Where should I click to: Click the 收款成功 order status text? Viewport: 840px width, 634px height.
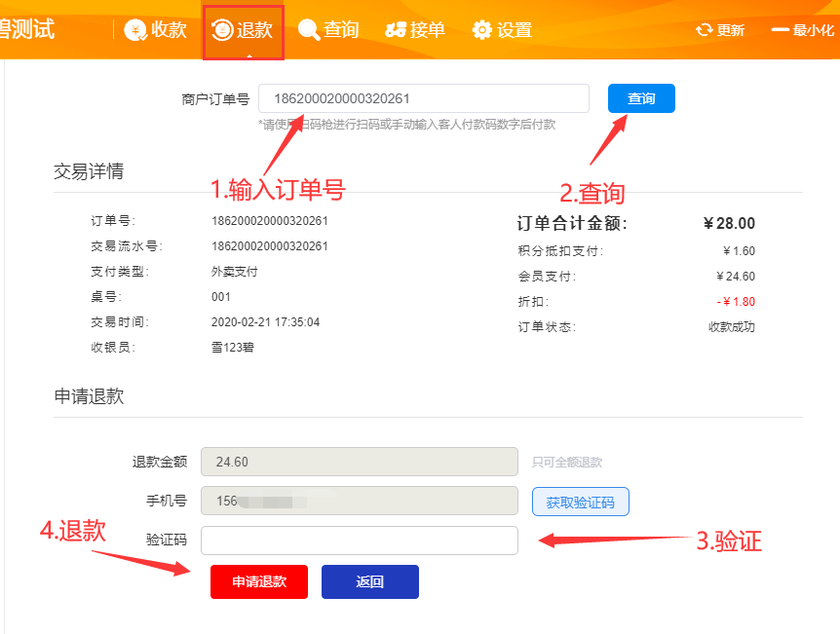pyautogui.click(x=731, y=327)
